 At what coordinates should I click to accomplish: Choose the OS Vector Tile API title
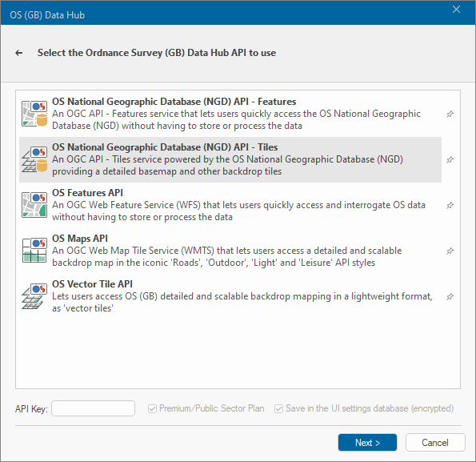pyautogui.click(x=92, y=284)
